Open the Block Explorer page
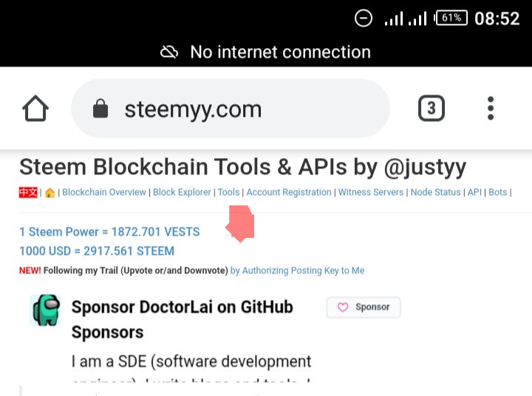The image size is (532, 396). (x=182, y=192)
